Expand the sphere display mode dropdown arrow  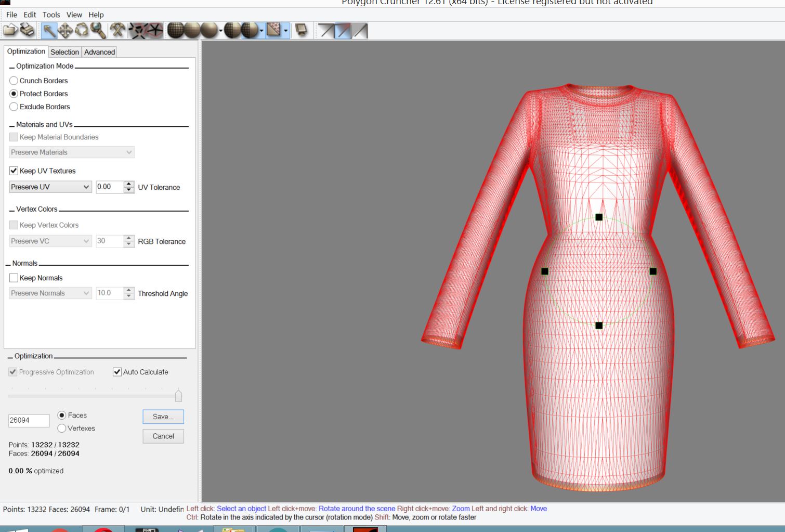tap(221, 31)
